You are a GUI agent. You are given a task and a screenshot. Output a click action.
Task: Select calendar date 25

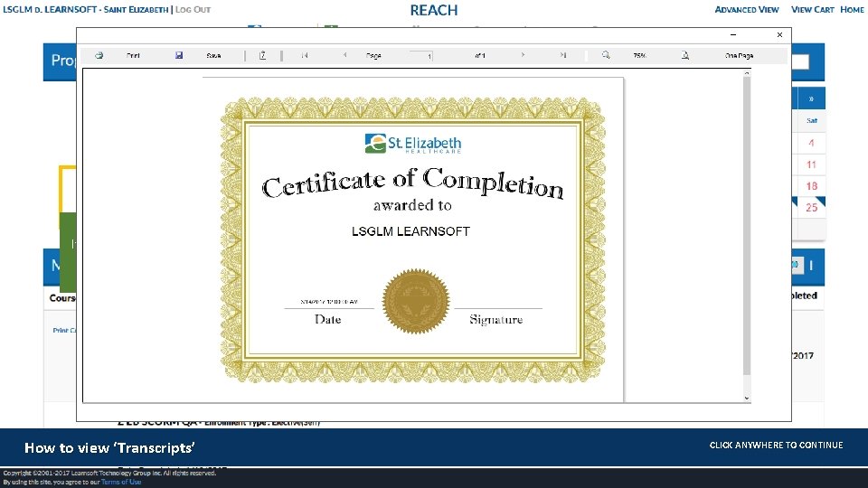(x=812, y=208)
